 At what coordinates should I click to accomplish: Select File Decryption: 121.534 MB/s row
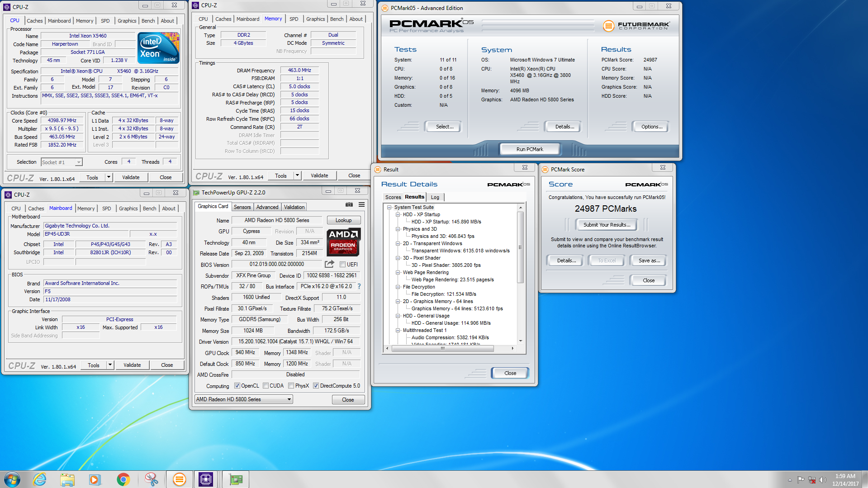click(443, 294)
